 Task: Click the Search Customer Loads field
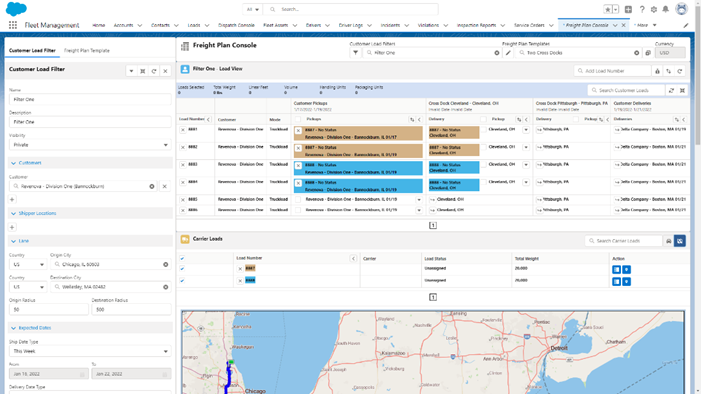[x=626, y=90]
